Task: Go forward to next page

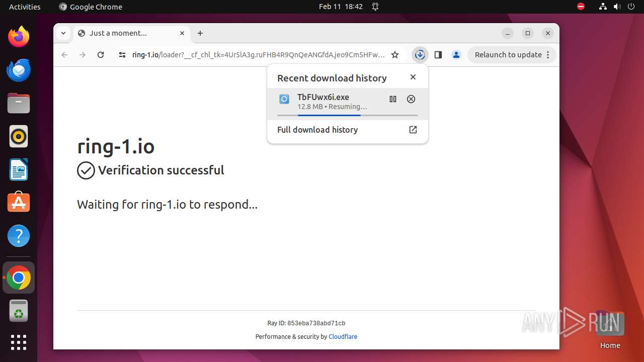Action: 83,55
